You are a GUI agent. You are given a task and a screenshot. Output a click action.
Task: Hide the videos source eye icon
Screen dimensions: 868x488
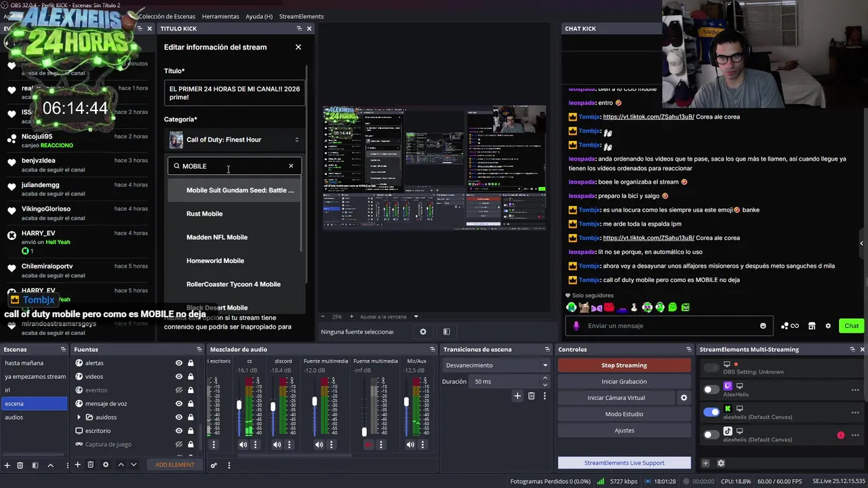179,377
